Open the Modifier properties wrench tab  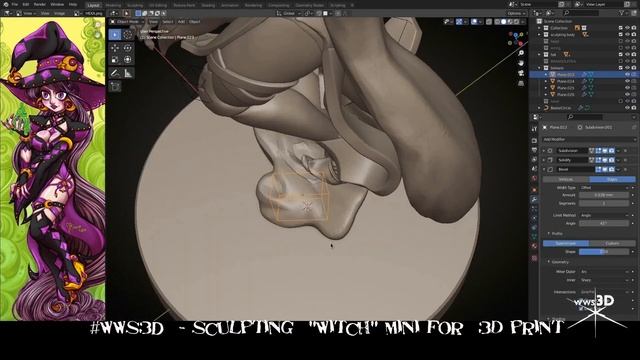pyautogui.click(x=534, y=199)
